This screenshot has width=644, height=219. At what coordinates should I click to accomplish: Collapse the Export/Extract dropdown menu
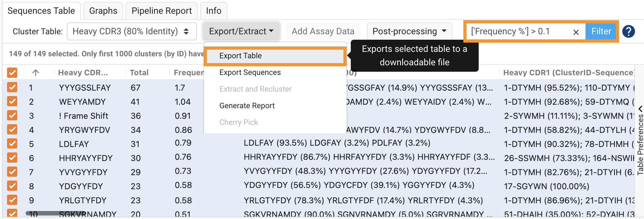(x=241, y=31)
